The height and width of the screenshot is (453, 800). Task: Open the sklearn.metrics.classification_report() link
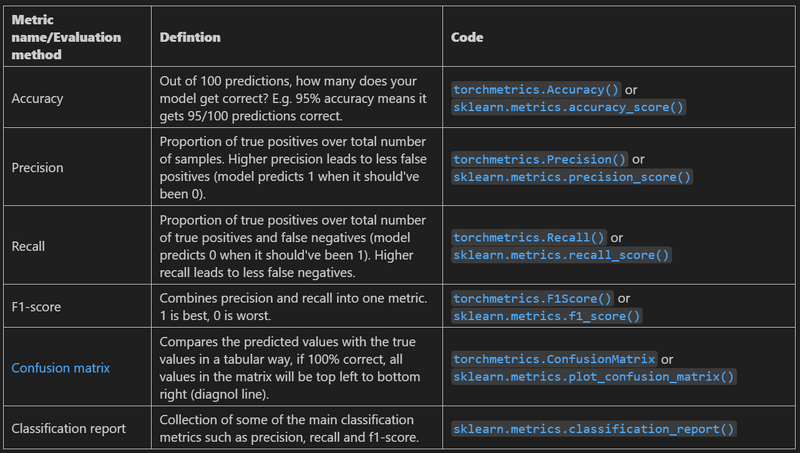(594, 429)
